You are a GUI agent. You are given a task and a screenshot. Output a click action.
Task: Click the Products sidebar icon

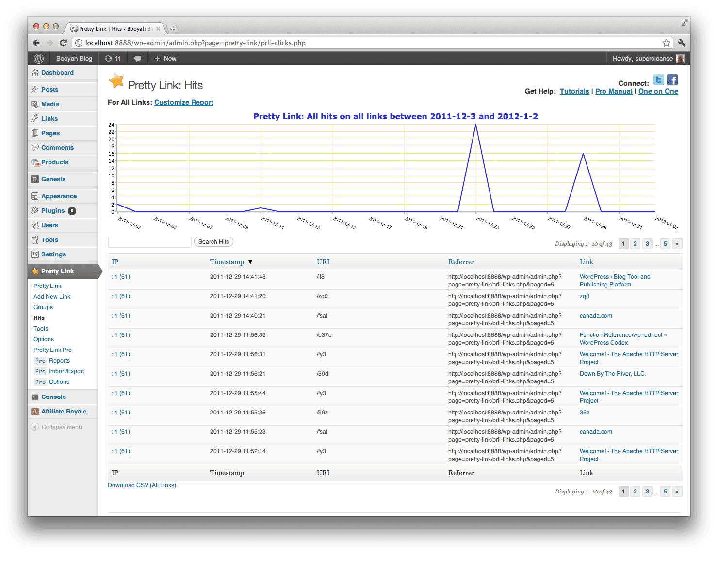pos(35,162)
